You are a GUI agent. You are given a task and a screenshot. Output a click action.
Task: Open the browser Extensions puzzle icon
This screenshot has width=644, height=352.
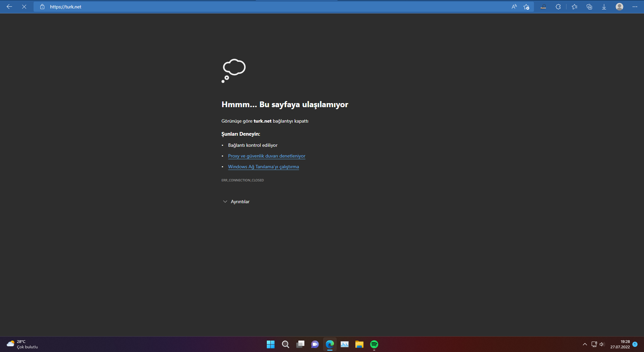558,7
